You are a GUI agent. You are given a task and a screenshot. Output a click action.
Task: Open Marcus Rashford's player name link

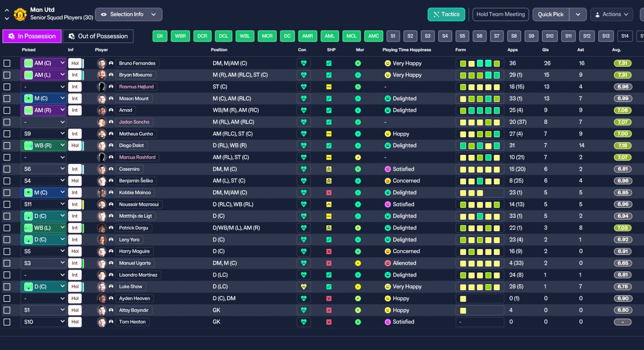click(137, 157)
